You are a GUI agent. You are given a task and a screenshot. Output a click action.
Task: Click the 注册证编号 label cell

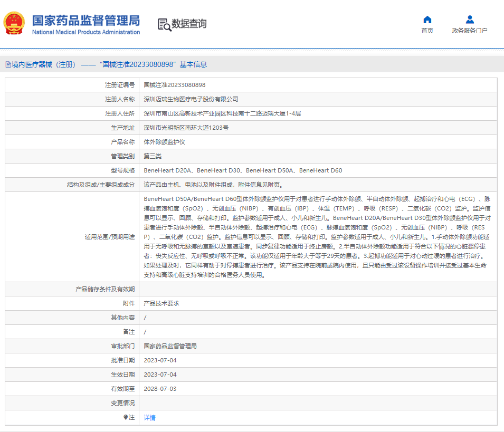72,85
